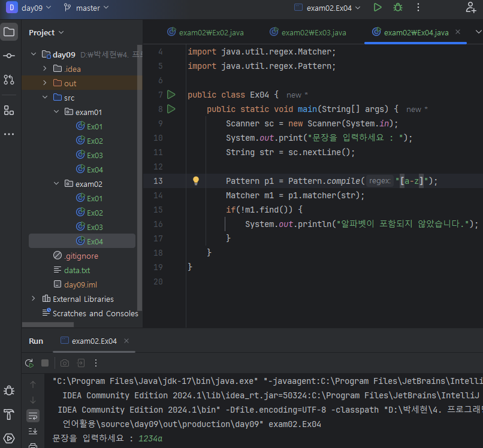Collapse the exam02 package in tree
483x448 pixels.
(x=56, y=184)
